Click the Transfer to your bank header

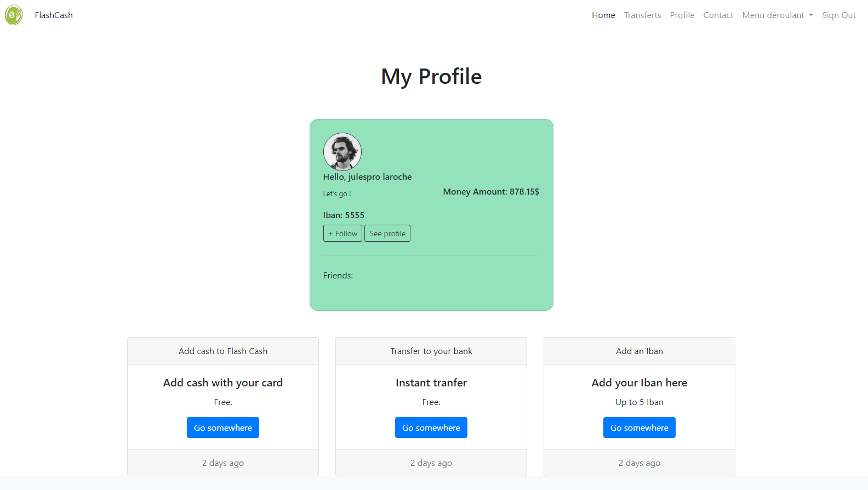pos(431,351)
